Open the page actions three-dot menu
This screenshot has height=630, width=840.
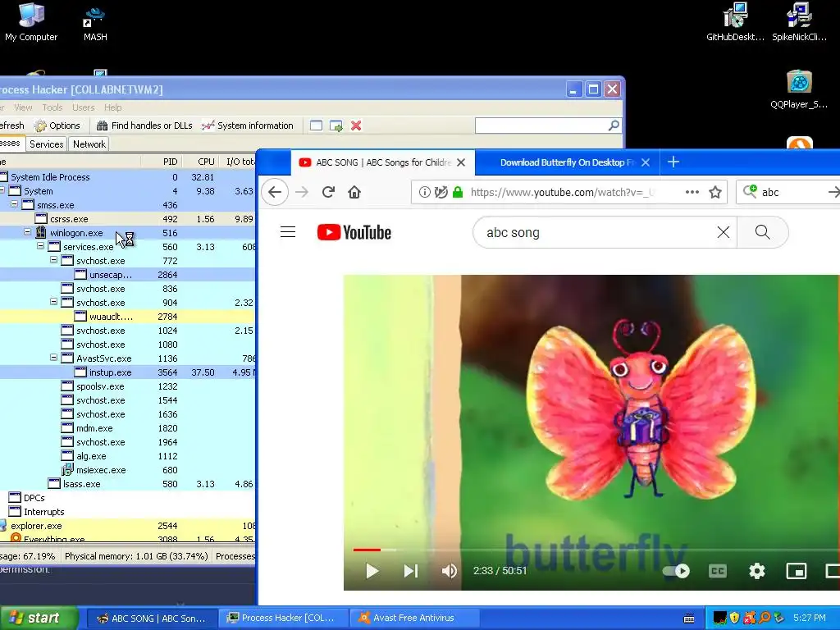pyautogui.click(x=692, y=192)
